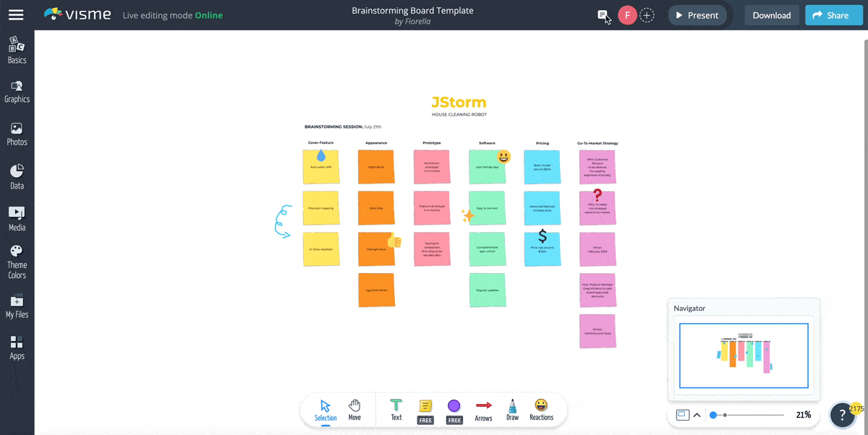Open the Apps sidebar panel
The height and width of the screenshot is (435, 868).
17,348
